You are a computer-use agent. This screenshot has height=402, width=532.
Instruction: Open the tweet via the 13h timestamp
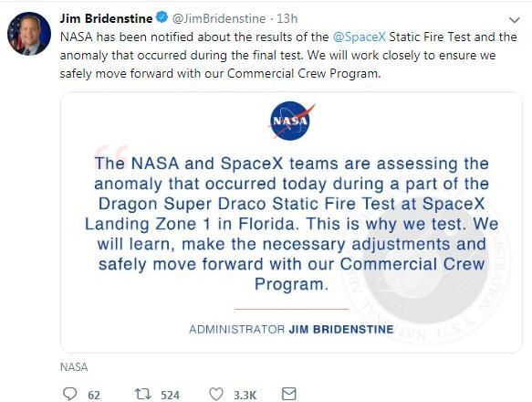coord(287,18)
